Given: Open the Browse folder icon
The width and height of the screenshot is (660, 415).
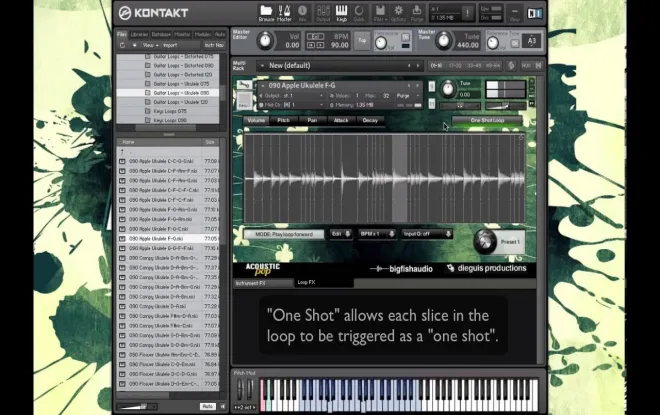Looking at the screenshot, I should coord(266,13).
